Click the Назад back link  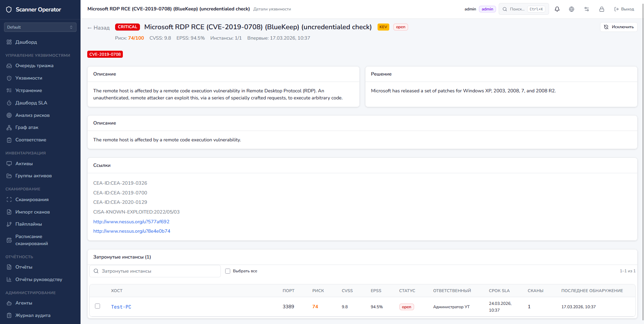click(98, 28)
